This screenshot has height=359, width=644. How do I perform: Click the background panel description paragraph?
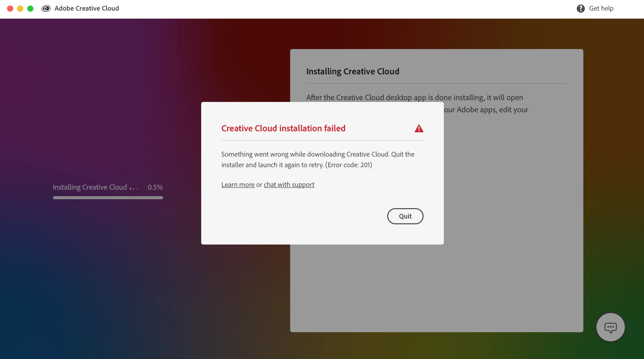415,98
